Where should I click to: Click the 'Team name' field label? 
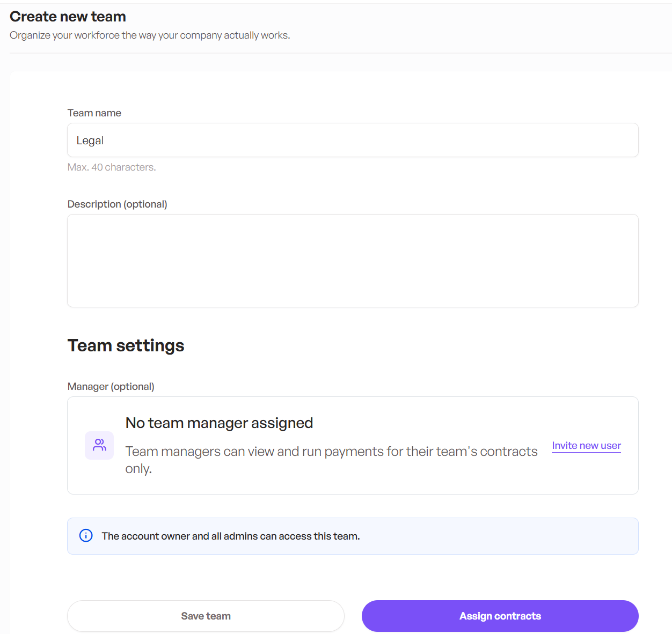pyautogui.click(x=94, y=113)
